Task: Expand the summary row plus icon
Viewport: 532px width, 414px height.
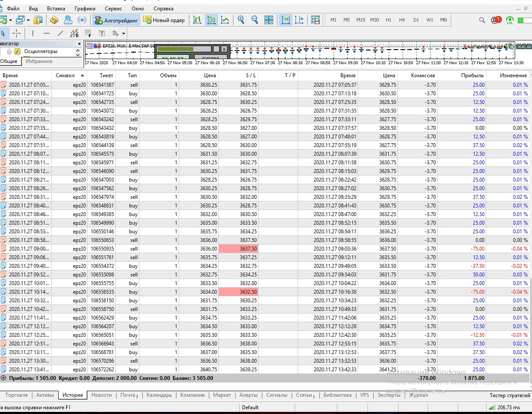Action: tap(3, 378)
